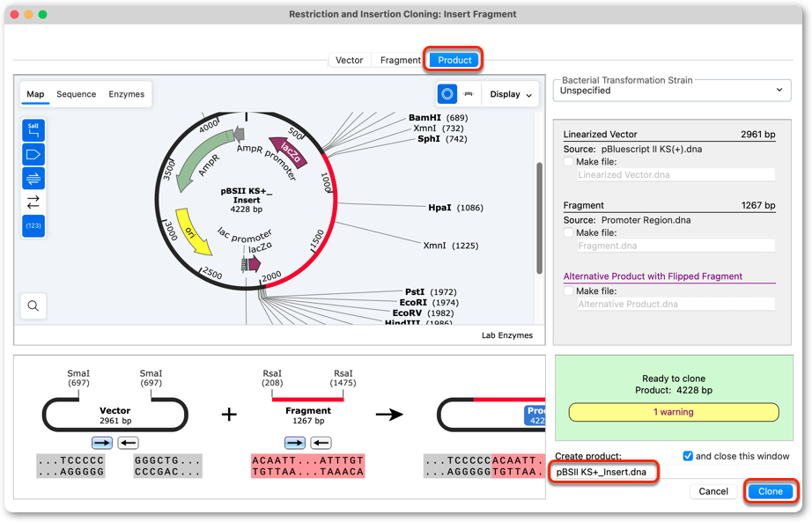Screen dimensions: 812x522
Task: Click the Clone button
Action: click(x=770, y=491)
